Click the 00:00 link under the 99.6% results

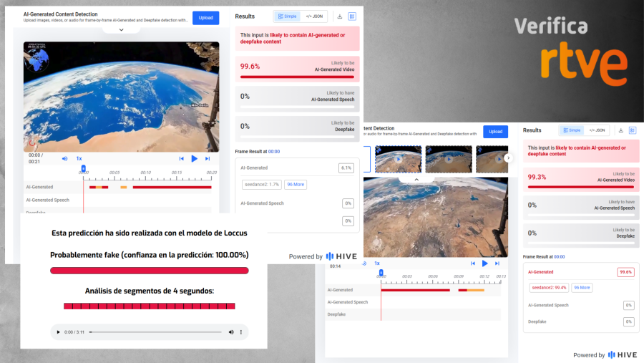click(274, 152)
